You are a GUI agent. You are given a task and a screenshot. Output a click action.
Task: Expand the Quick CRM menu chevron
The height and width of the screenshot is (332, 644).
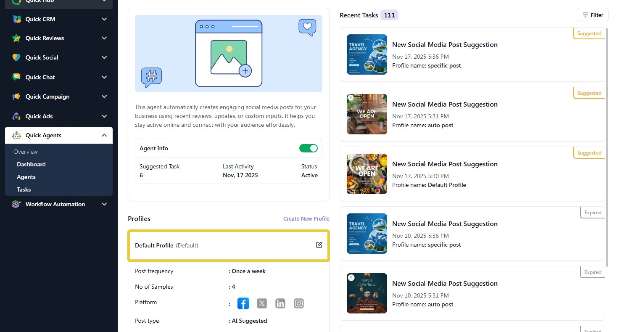104,19
